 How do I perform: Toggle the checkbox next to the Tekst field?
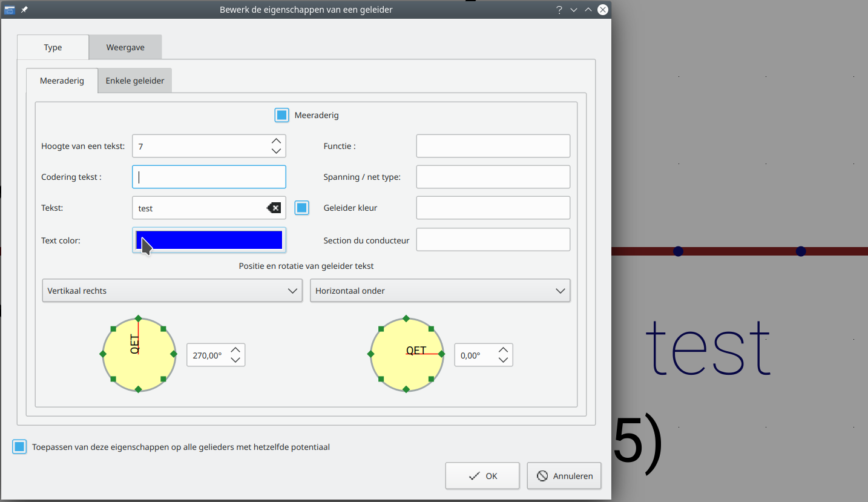point(302,208)
